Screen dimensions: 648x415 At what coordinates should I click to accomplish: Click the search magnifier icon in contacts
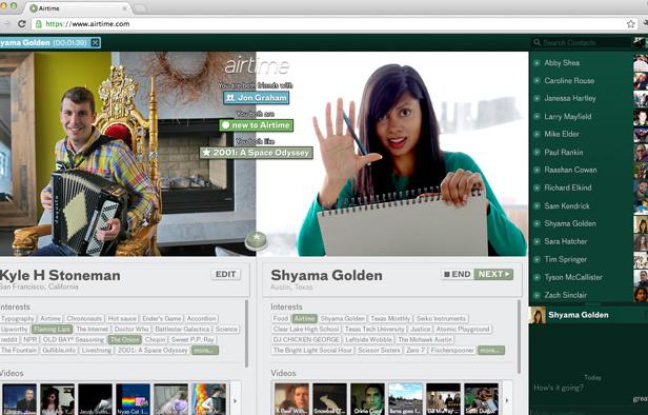537,42
